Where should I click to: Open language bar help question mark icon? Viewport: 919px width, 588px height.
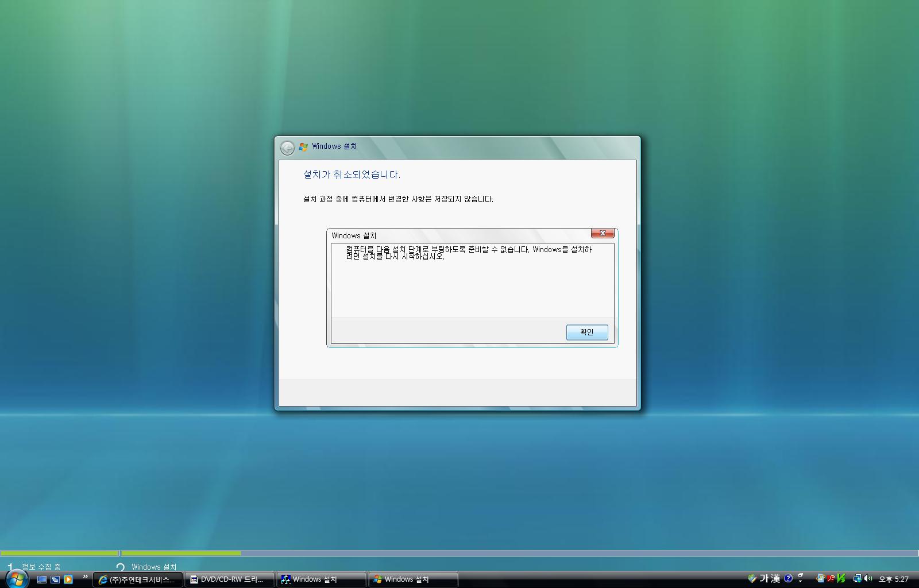tap(788, 579)
